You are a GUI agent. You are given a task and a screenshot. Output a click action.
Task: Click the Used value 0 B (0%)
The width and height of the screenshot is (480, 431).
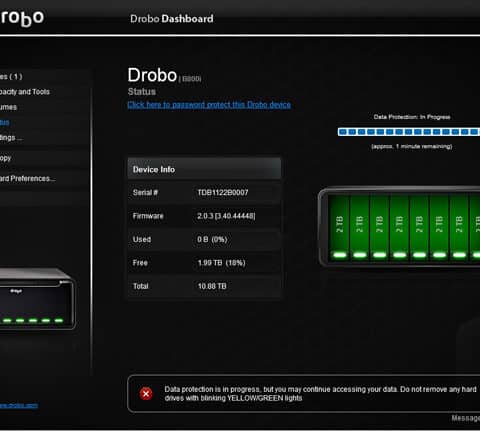point(212,239)
